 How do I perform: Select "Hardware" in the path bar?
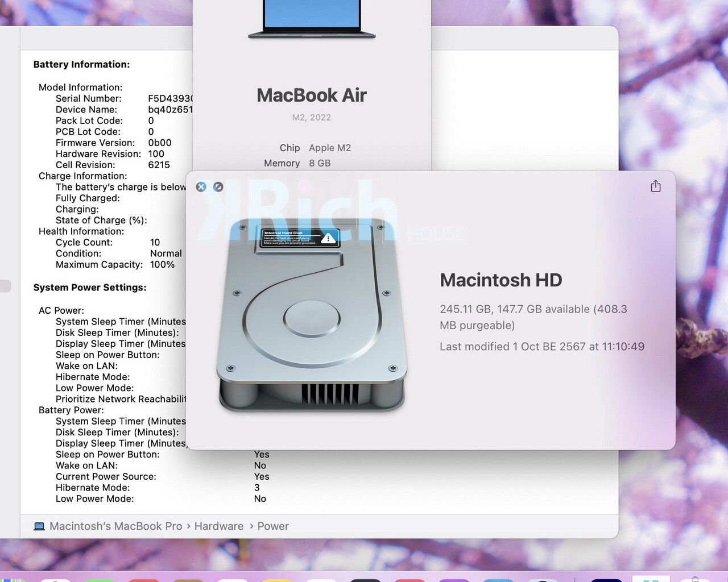coord(219,526)
